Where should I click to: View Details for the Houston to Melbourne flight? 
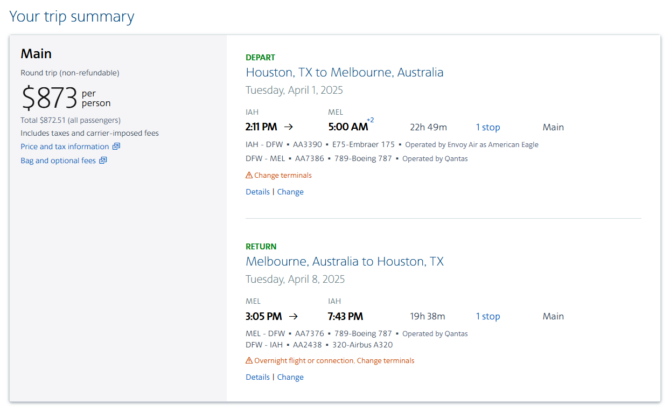pos(257,192)
